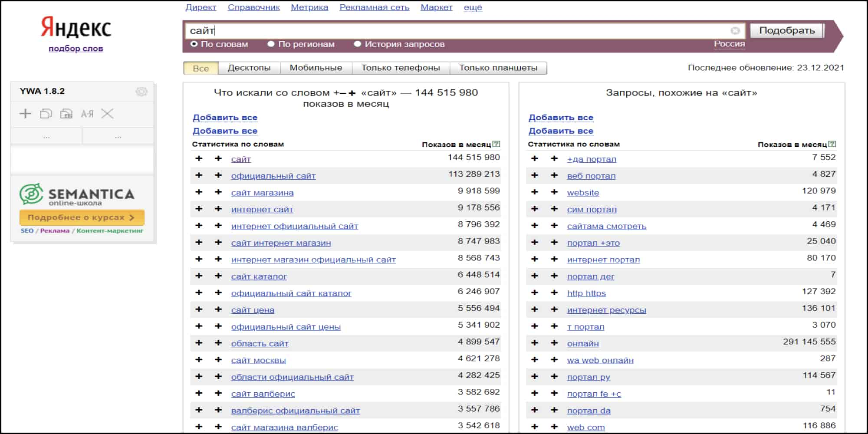Open help icon beside left 'Показов в месяц'
Viewport: 868px width, 434px height.
(x=496, y=144)
